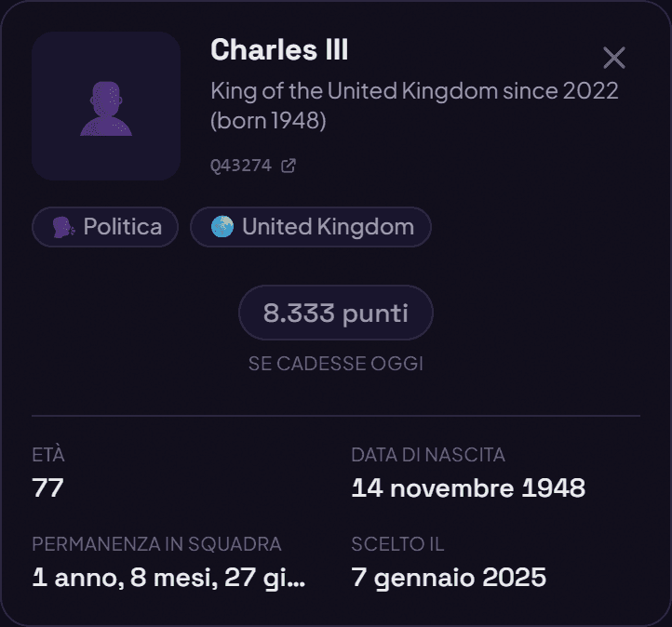Select the United Kingdom country tag
This screenshot has height=627, width=672.
[311, 227]
